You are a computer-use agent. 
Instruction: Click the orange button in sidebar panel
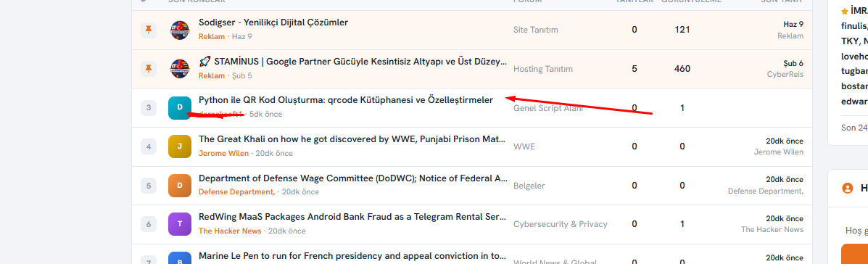[x=854, y=254]
